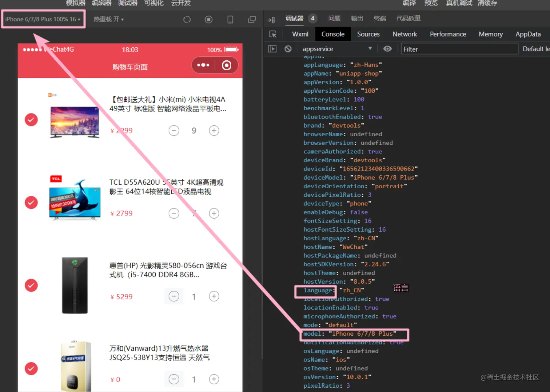Open the 万和 water heater product thumbnail
Screen dimensions: 550x392
pos(75,366)
